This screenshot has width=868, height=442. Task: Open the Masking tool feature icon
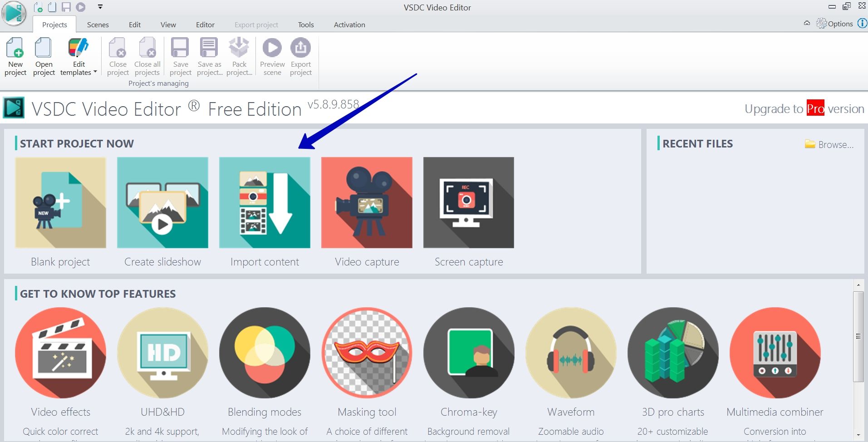tap(367, 353)
